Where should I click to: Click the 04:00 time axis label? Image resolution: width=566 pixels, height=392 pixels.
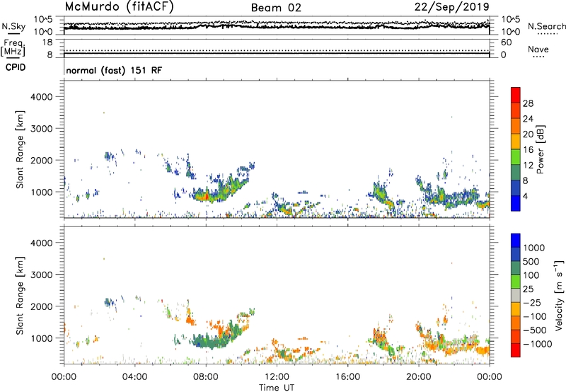pos(134,377)
